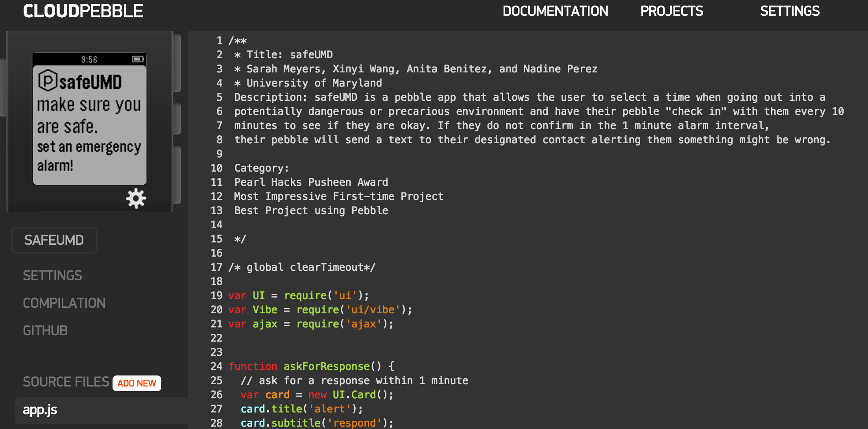Go to the Projects page

pyautogui.click(x=672, y=11)
